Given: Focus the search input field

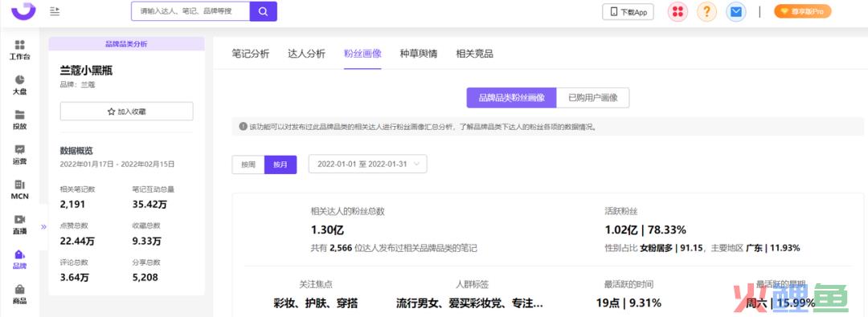Looking at the screenshot, I should (x=190, y=11).
